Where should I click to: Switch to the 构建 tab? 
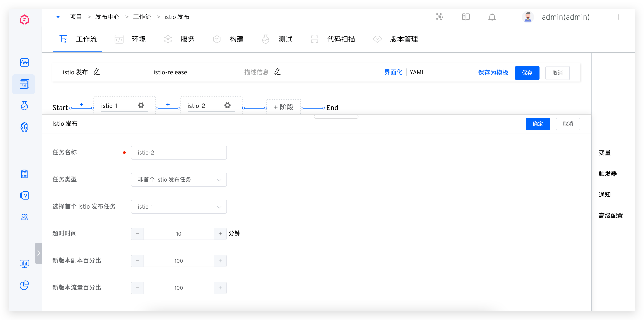(x=236, y=39)
